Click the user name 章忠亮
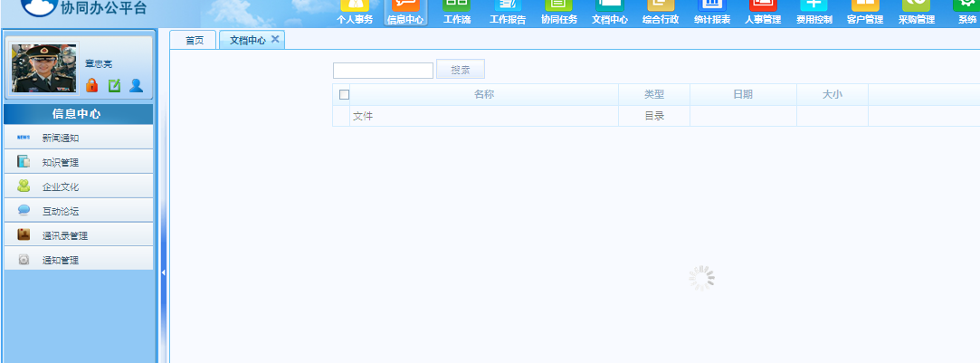The height and width of the screenshot is (363, 980). pos(99,63)
